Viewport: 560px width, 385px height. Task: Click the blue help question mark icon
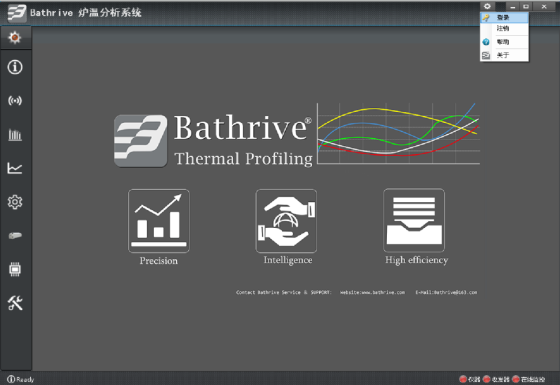click(x=486, y=42)
